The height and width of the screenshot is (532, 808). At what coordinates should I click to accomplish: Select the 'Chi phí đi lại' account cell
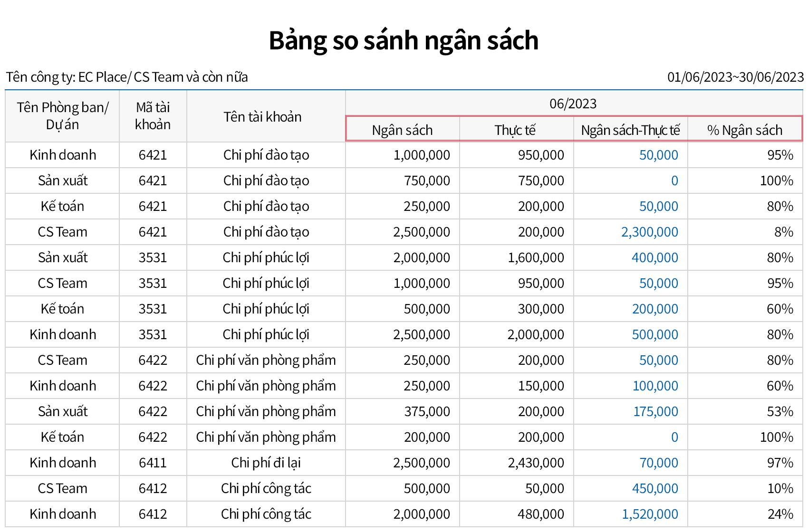point(266,463)
